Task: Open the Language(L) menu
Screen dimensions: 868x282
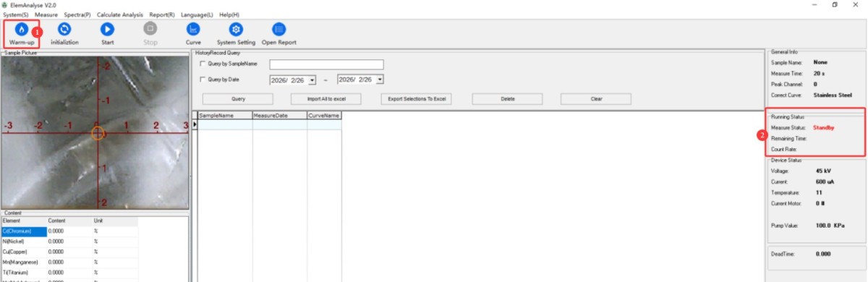Action: pyautogui.click(x=197, y=14)
